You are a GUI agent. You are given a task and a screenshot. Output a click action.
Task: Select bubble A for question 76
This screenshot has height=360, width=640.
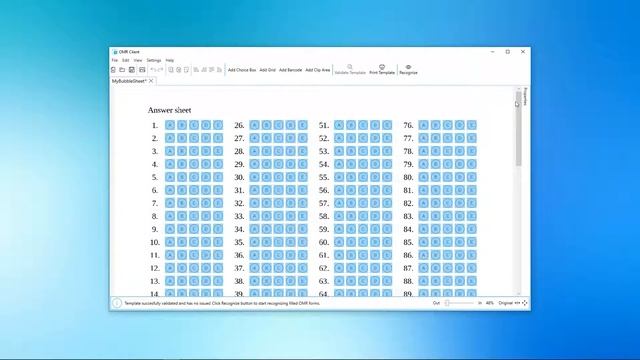423,125
